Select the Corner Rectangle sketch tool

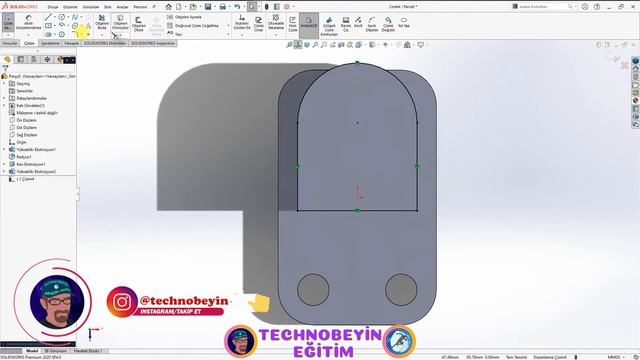coord(48,25)
